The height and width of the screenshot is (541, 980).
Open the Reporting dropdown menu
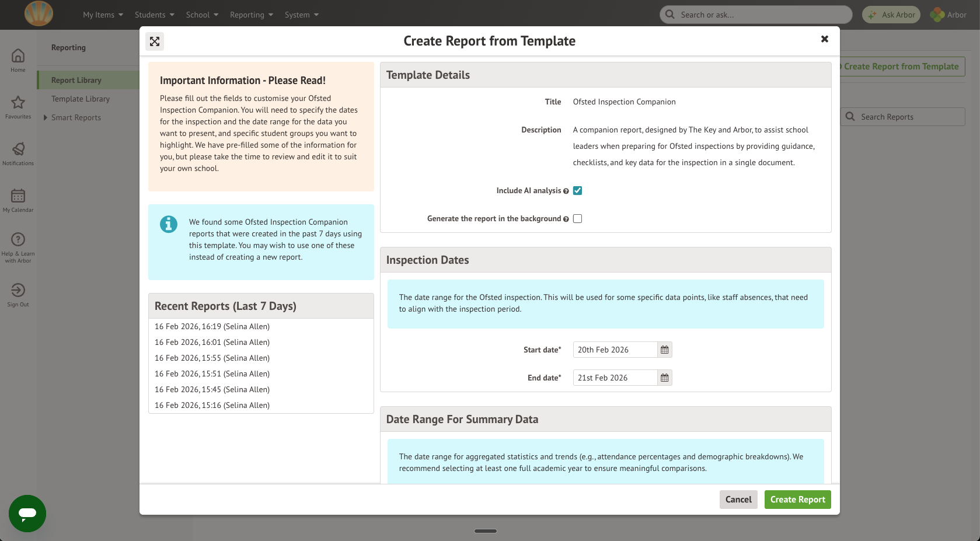click(251, 15)
